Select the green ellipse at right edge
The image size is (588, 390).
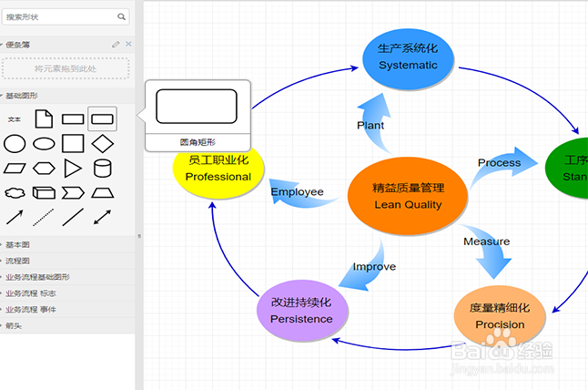(x=567, y=169)
